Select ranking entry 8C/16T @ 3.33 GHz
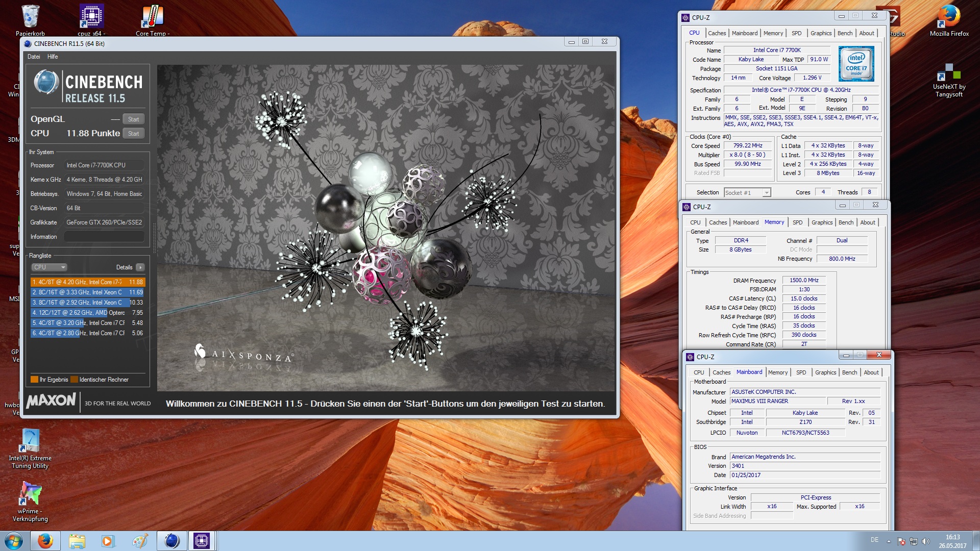980x551 pixels. (x=88, y=292)
